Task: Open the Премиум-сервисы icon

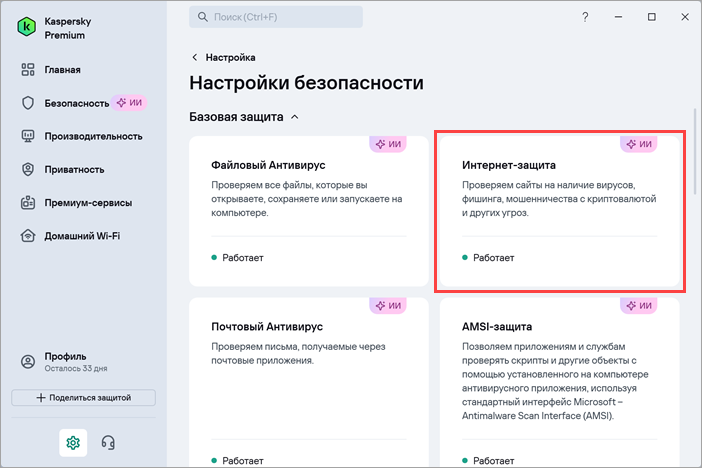Action: (x=28, y=202)
